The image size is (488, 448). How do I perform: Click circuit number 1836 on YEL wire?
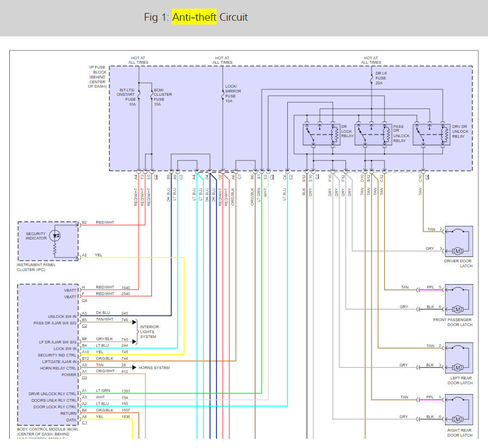coord(126,417)
